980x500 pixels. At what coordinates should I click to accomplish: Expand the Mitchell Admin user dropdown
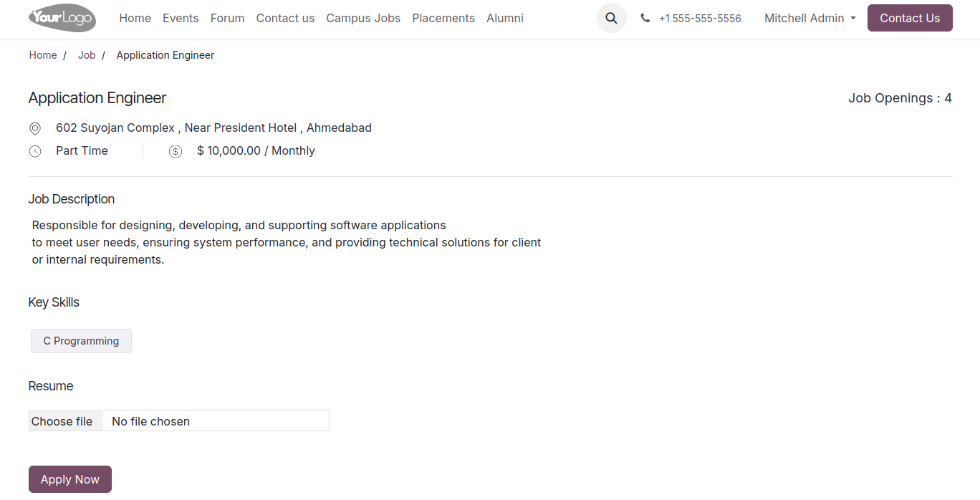coord(810,18)
